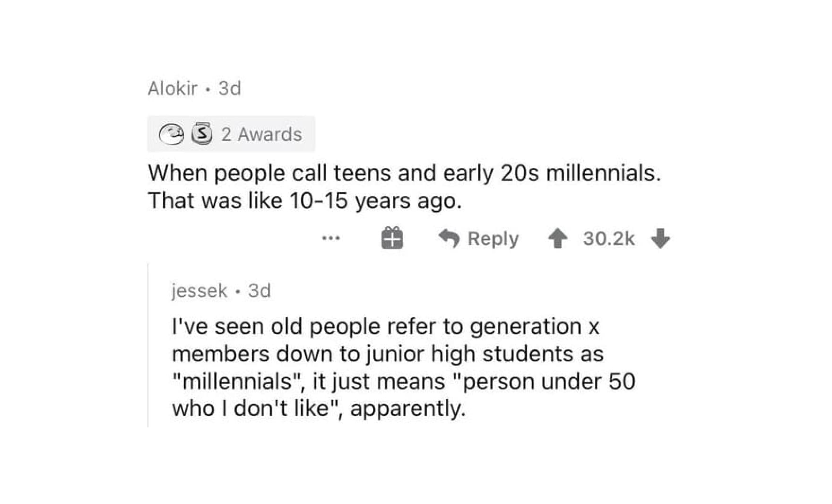Click the Reply text label
Screen dimensions: 832x504
pos(493,238)
